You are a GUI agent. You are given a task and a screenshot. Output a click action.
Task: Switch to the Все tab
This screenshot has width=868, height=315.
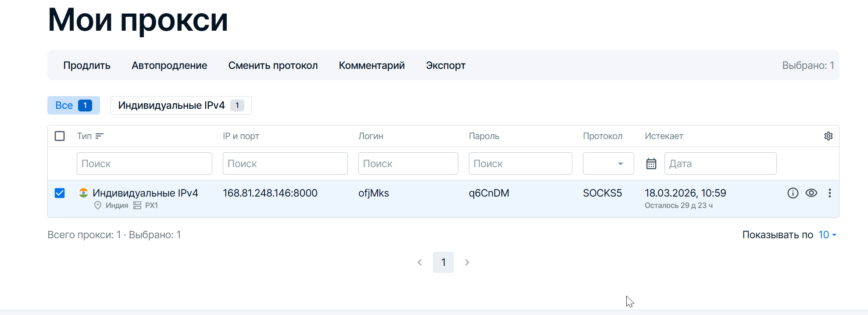(73, 105)
